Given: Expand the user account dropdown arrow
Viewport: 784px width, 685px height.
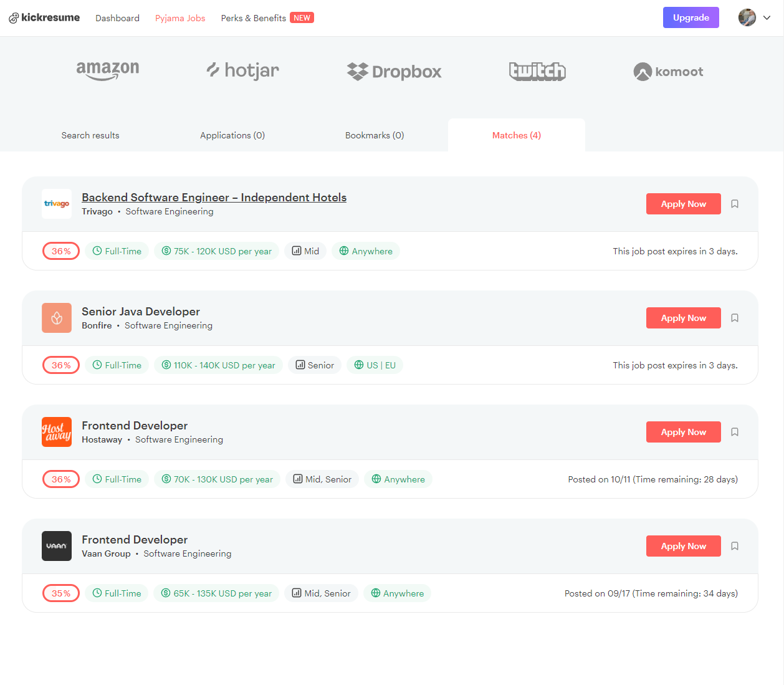Looking at the screenshot, I should (x=767, y=18).
